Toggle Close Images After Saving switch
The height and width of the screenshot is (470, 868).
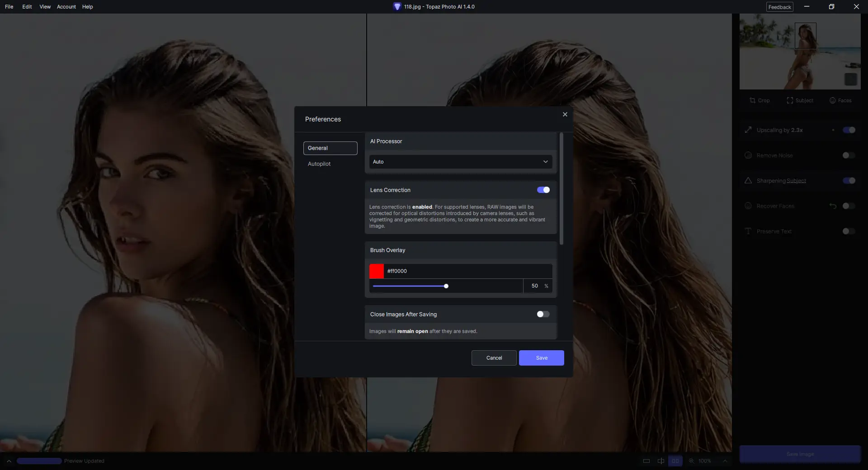(543, 315)
